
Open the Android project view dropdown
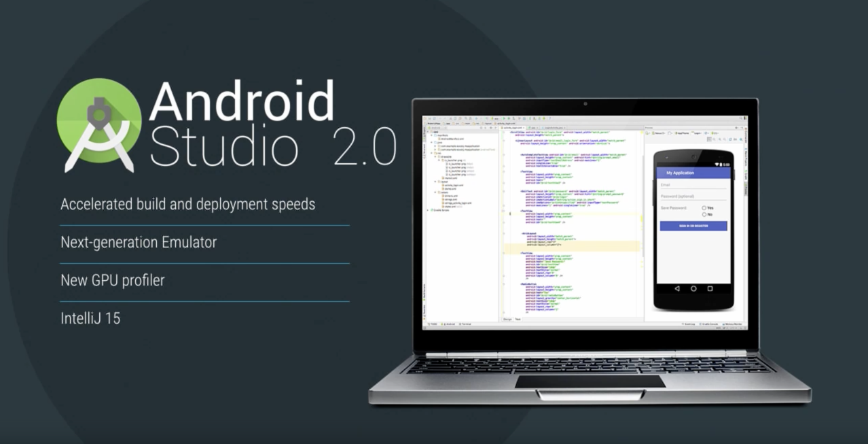(435, 127)
